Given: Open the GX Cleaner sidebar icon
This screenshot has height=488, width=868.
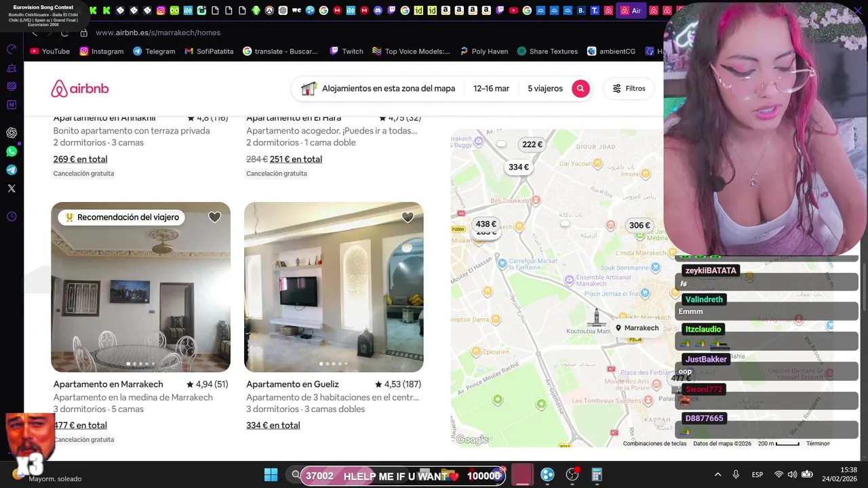Looking at the screenshot, I should point(12,68).
